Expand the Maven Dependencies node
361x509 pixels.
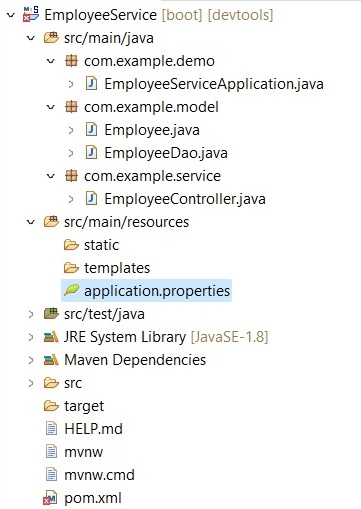pyautogui.click(x=31, y=360)
